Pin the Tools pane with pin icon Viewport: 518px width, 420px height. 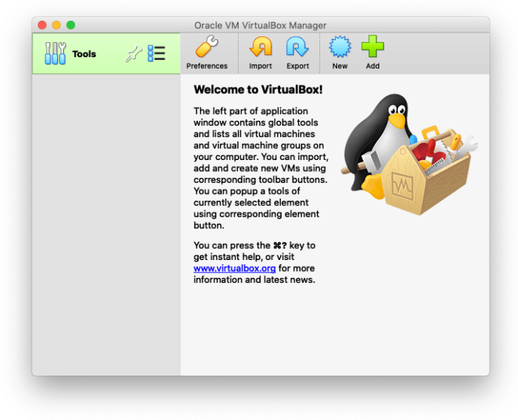tap(133, 54)
